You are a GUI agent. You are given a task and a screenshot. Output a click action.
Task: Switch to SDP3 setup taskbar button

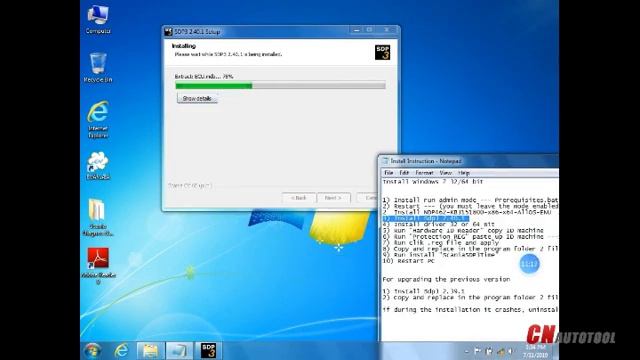(208, 351)
